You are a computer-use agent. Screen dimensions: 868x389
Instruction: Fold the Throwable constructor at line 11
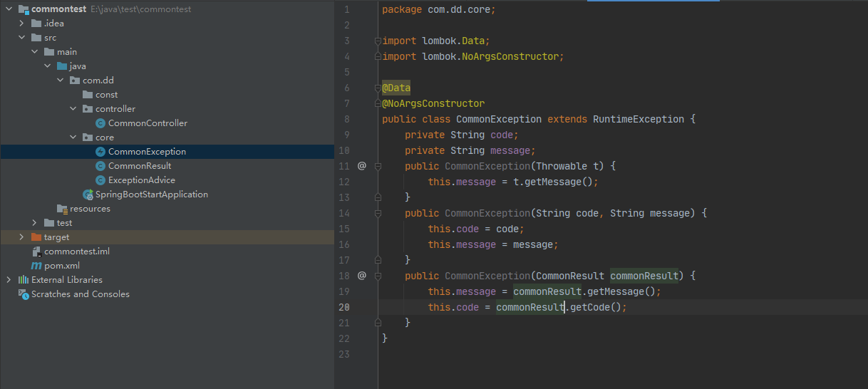coord(378,166)
